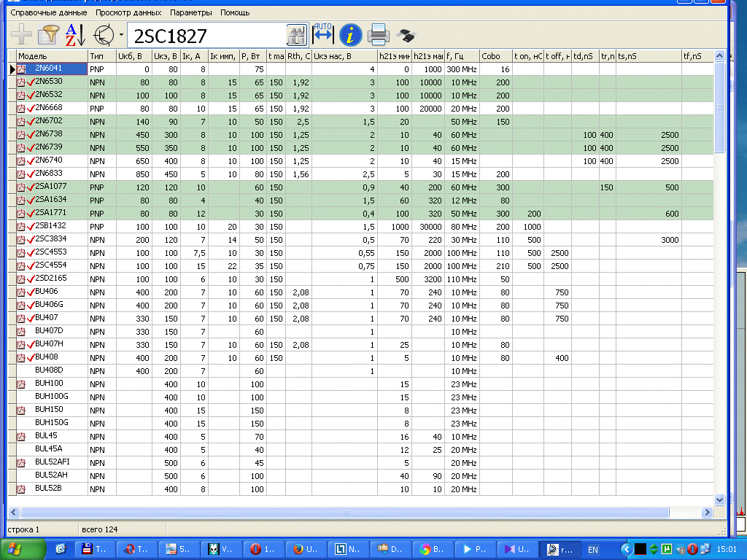This screenshot has width=747, height=560.
Task: Click into the 2SC1827 search field
Action: point(207,36)
